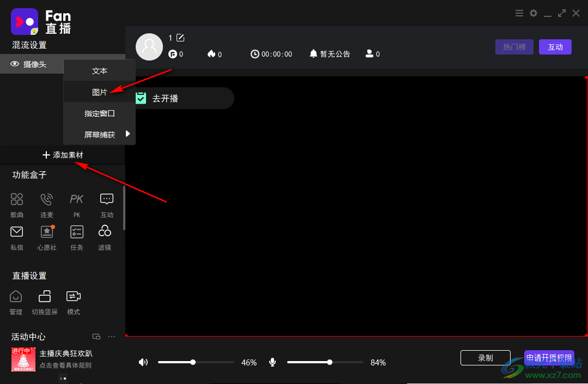Click the activity carousel page dots
This screenshot has height=384, width=588.
coord(63,379)
